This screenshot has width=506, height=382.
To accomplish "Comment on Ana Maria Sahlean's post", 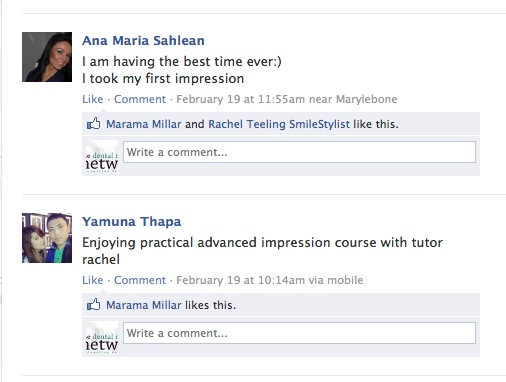I will click(x=140, y=99).
